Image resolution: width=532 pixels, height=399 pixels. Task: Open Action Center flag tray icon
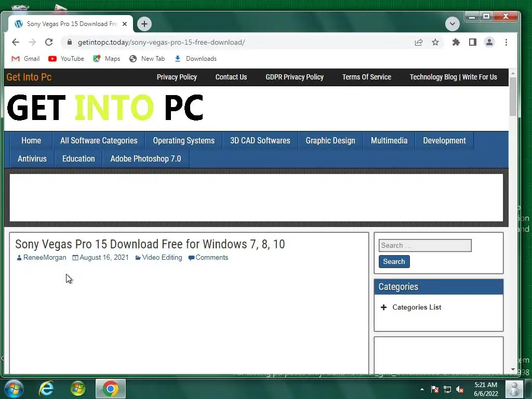pos(435,389)
